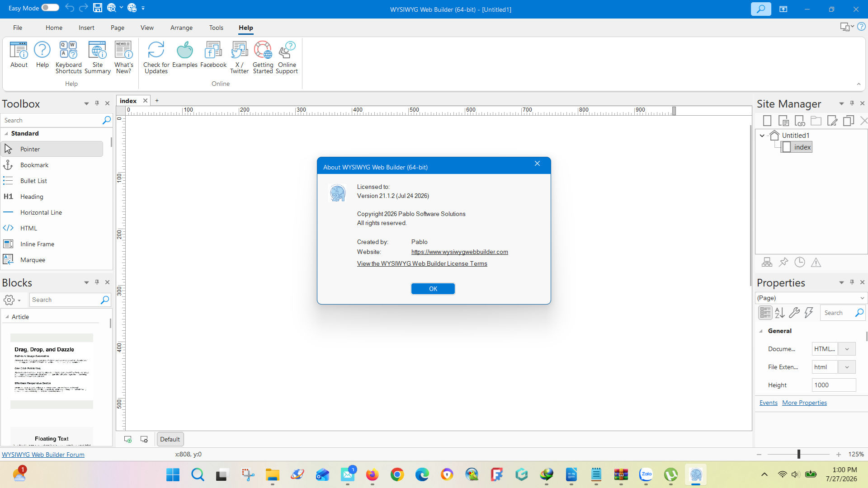Open the File menu
The height and width of the screenshot is (488, 868).
pos(18,28)
